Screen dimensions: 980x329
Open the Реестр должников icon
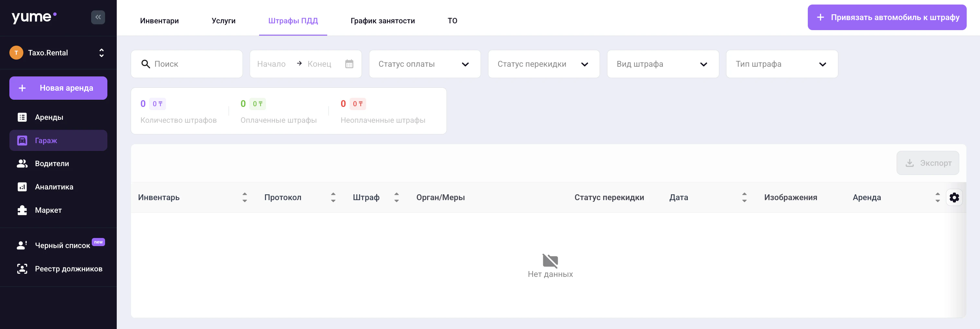pos(22,268)
